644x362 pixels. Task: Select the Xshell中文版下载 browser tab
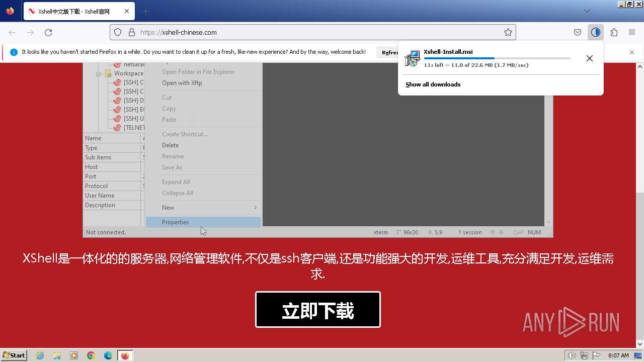coord(78,11)
